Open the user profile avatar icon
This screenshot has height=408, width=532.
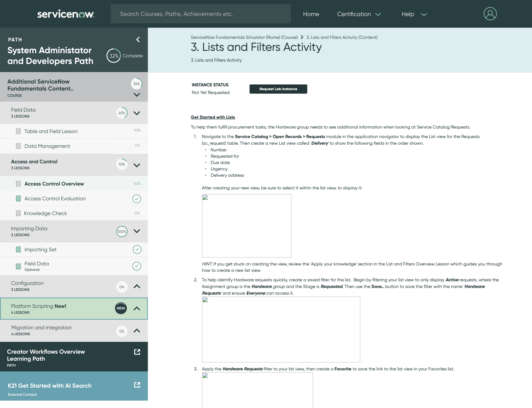490,14
